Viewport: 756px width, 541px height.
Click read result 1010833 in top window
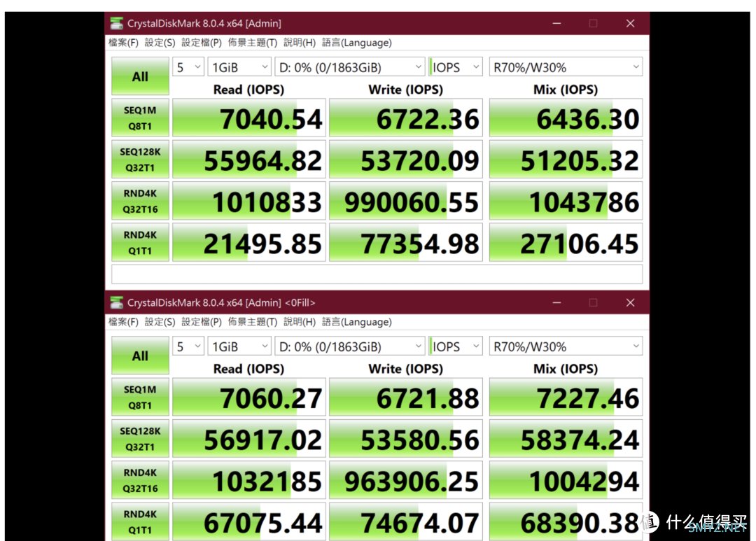[x=249, y=201]
